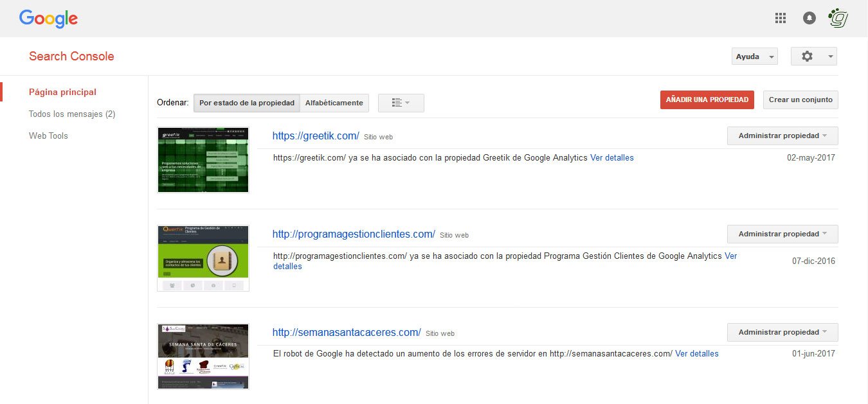Click the programagestionclientes.com site thumbnail
The image size is (868, 404).
(203, 258)
